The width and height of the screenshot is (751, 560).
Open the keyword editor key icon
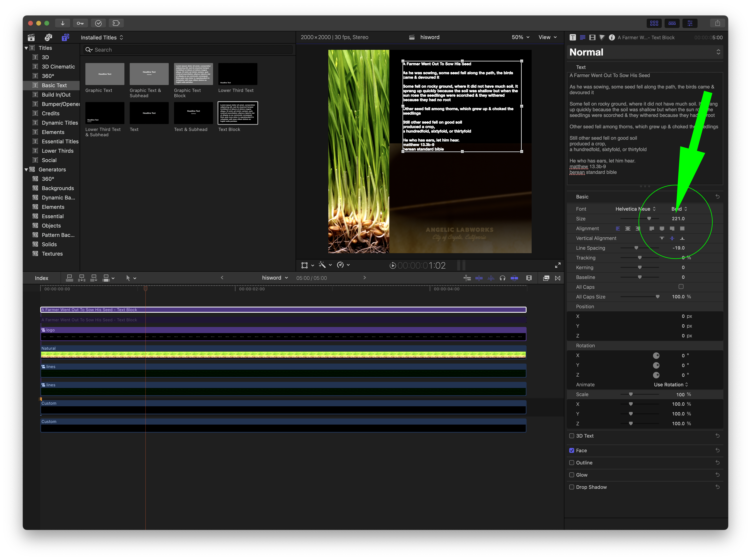tap(80, 23)
